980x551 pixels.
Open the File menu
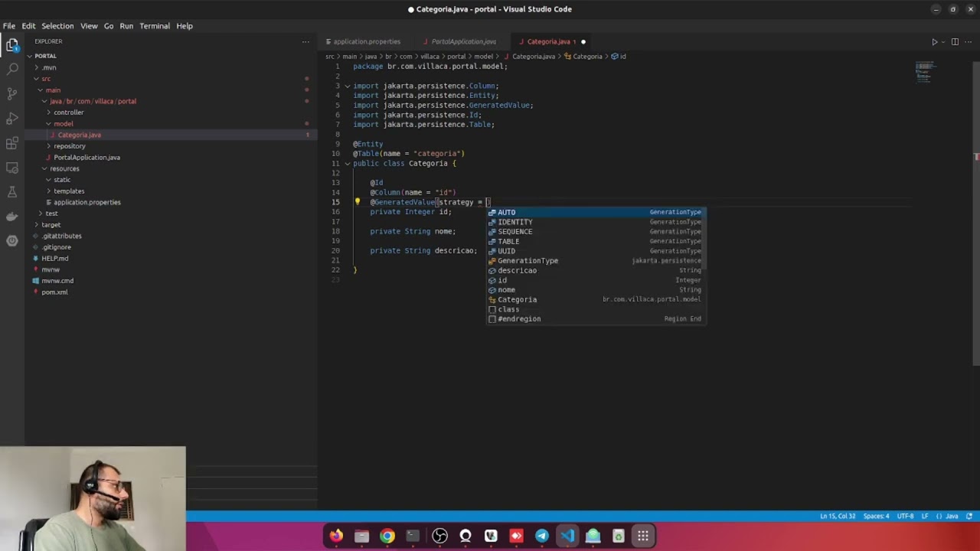pyautogui.click(x=9, y=26)
